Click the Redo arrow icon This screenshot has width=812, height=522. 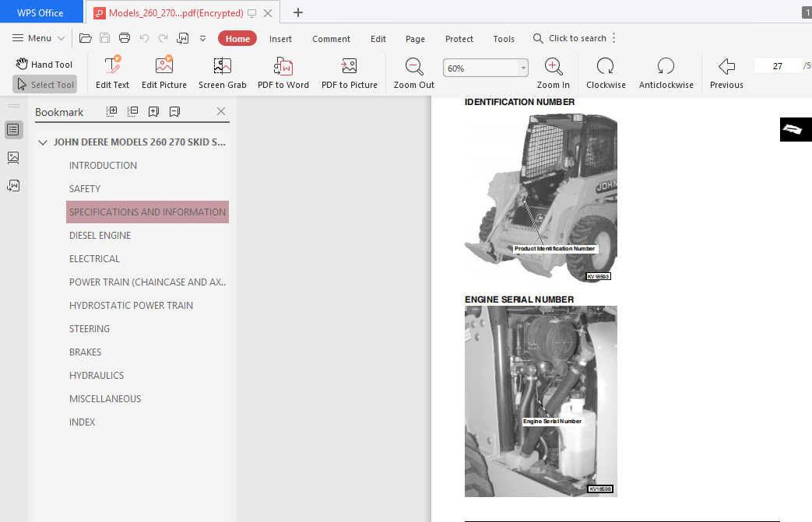[x=163, y=38]
